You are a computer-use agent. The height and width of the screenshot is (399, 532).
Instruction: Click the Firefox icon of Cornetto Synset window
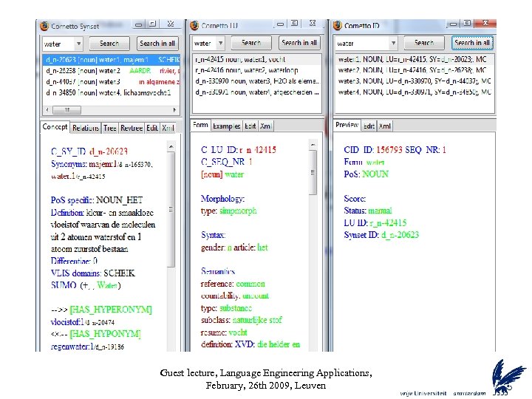[x=44, y=26]
